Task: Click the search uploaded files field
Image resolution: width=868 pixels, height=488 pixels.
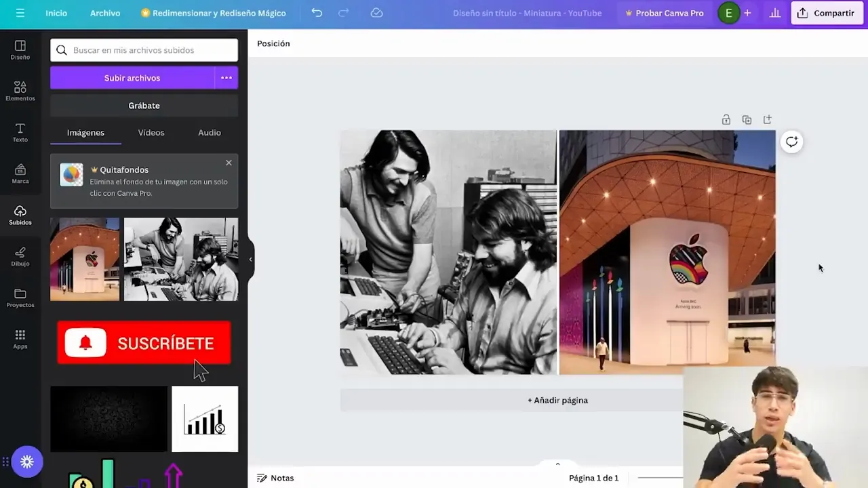Action: pyautogui.click(x=144, y=50)
